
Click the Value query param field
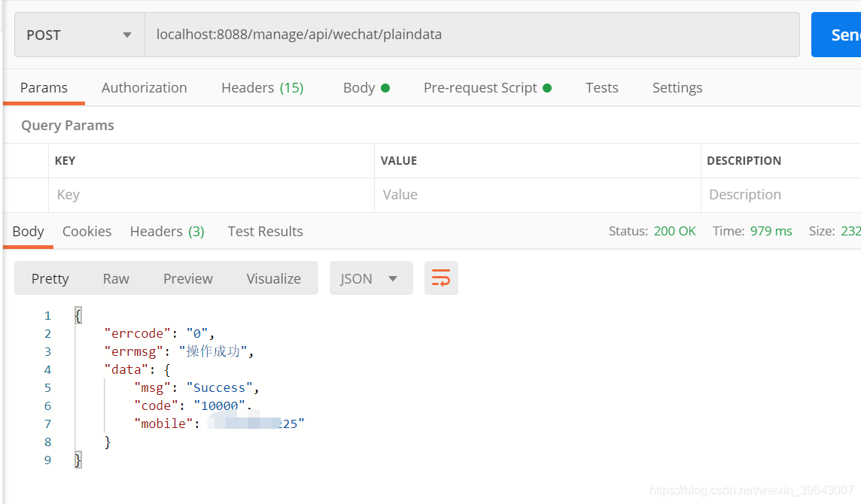pos(537,195)
